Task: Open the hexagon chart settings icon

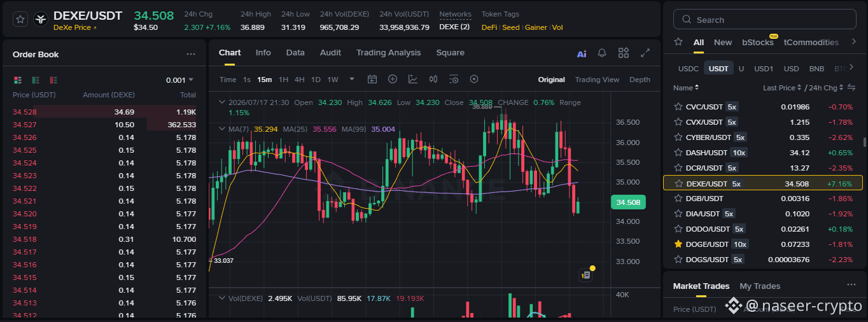Action: pyautogui.click(x=474, y=80)
